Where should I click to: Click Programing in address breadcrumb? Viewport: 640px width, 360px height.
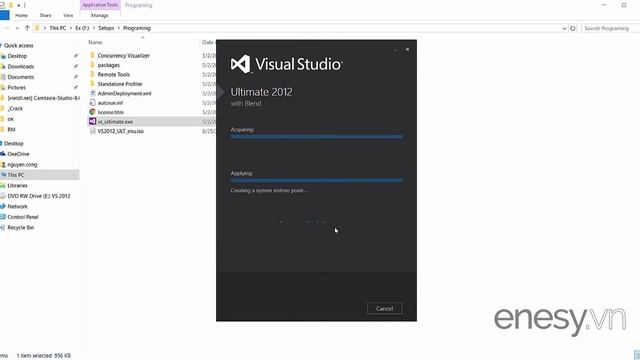click(137, 28)
